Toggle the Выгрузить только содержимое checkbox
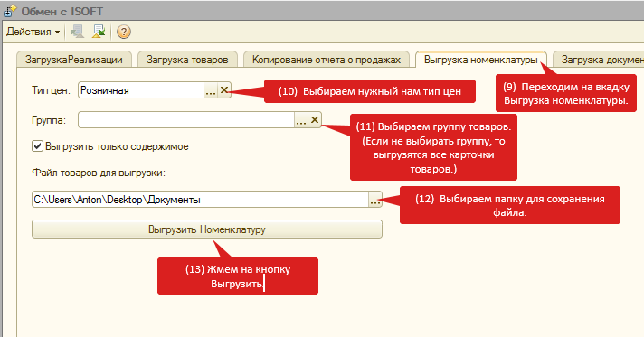This screenshot has width=644, height=337. tap(37, 146)
